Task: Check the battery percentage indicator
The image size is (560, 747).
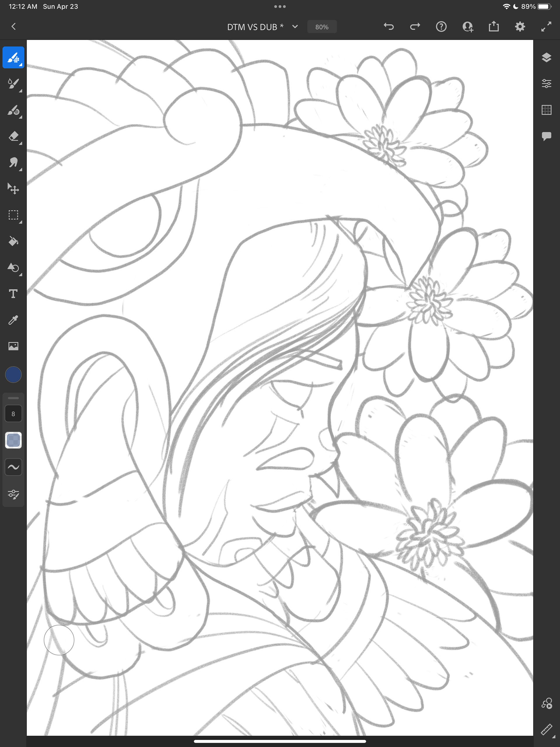Action: pyautogui.click(x=528, y=6)
